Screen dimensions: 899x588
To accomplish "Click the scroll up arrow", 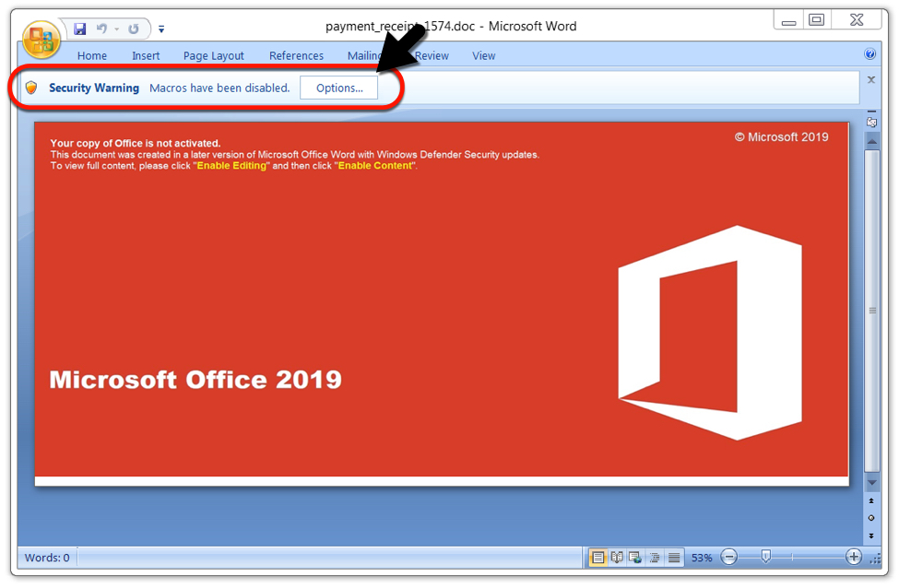I will 872,141.
